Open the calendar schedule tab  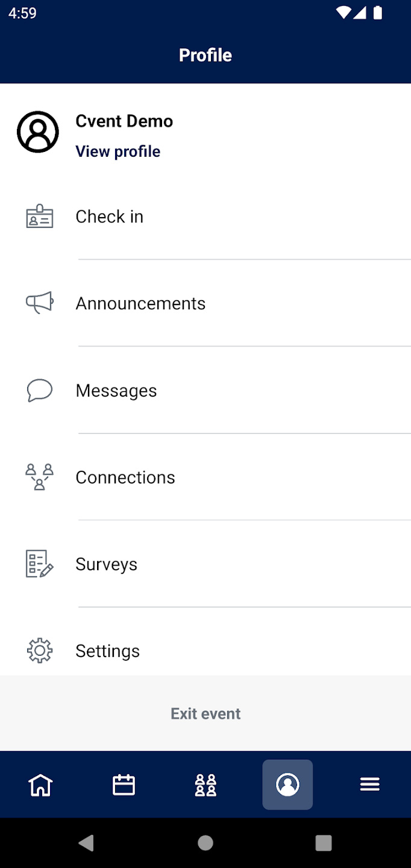coord(124,785)
